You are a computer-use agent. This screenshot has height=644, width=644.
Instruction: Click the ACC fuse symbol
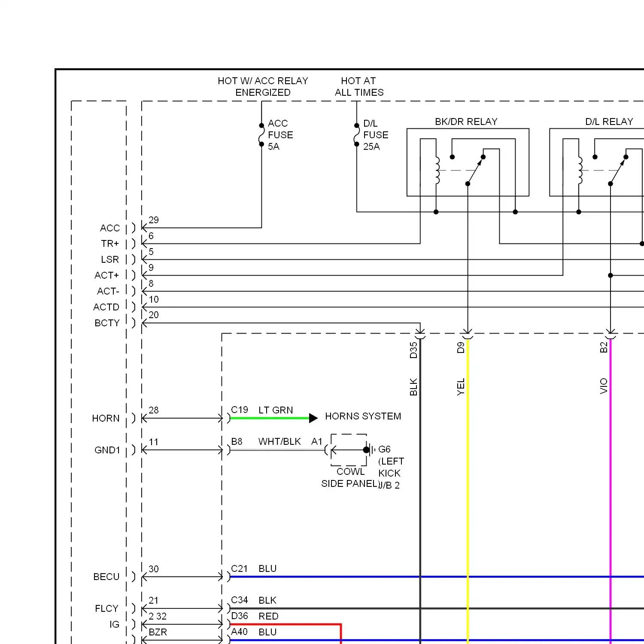point(261,135)
